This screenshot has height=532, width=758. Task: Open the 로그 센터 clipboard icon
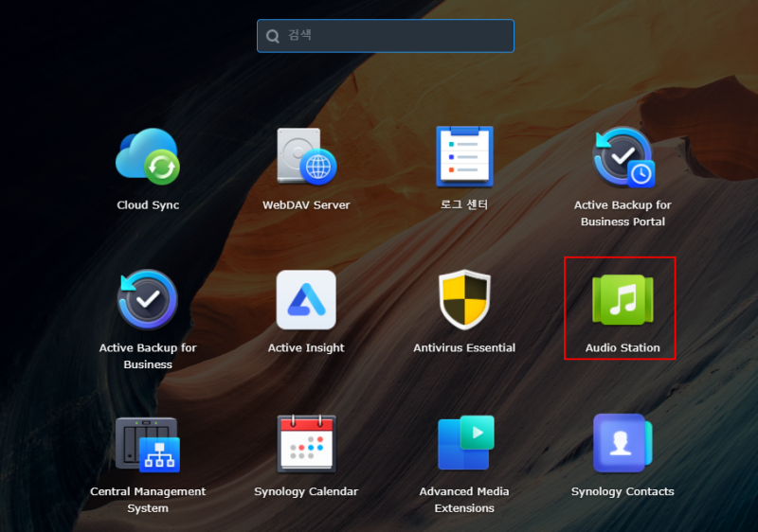coord(464,156)
